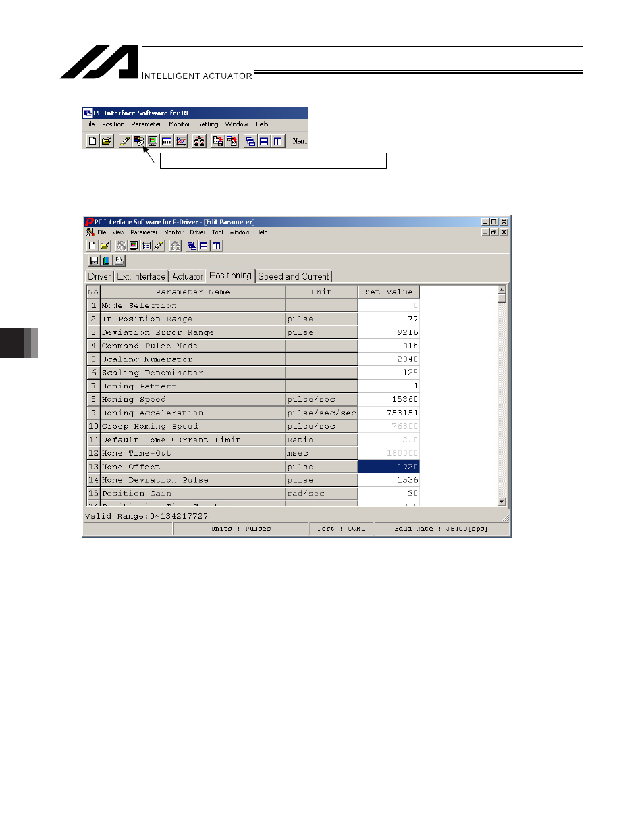644x834 pixels.
Task: Open the monitor icon in P-Driver toolbar
Action: pos(134,246)
